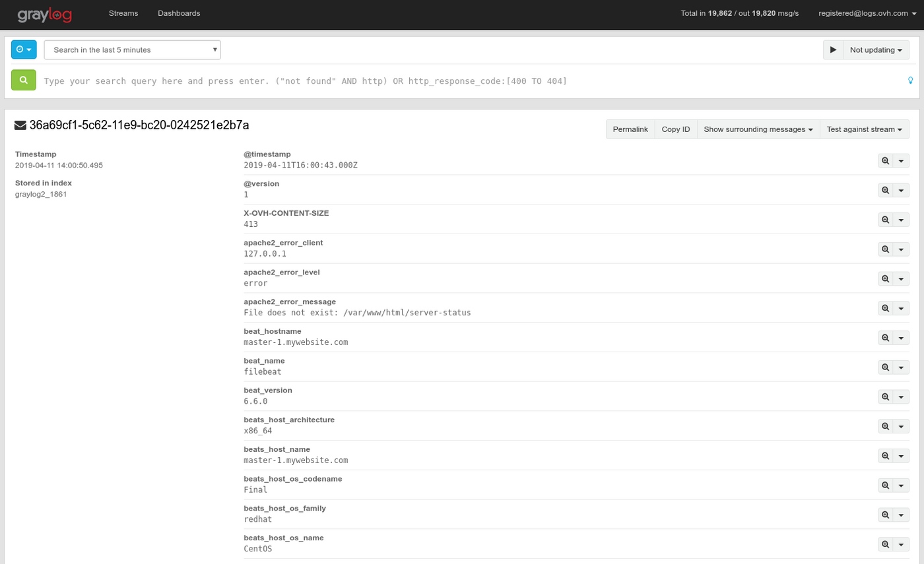The width and height of the screenshot is (924, 564).
Task: Click the magnifier icon on X-OVH-CONTENT-SIZE
Action: point(884,219)
